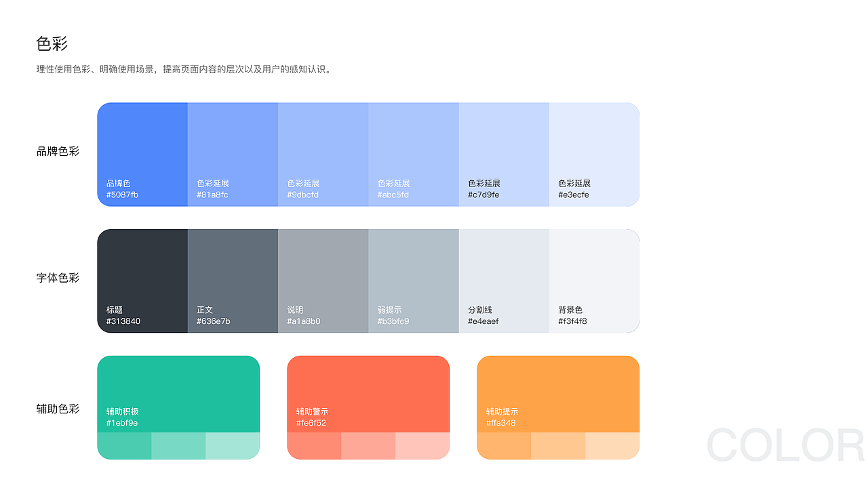Screen dimensions: 868x488
Task: Click the description sentence starting with 理性使用色彩
Action: pos(185,69)
